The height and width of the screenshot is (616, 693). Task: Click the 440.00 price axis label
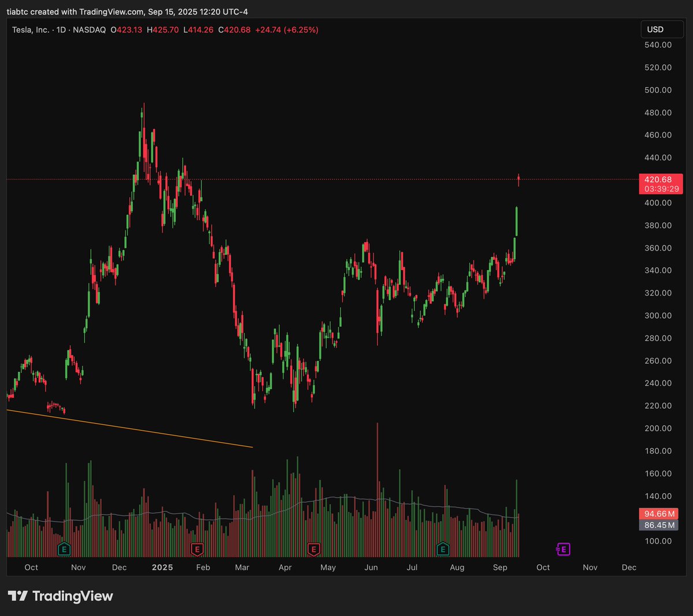pos(658,158)
